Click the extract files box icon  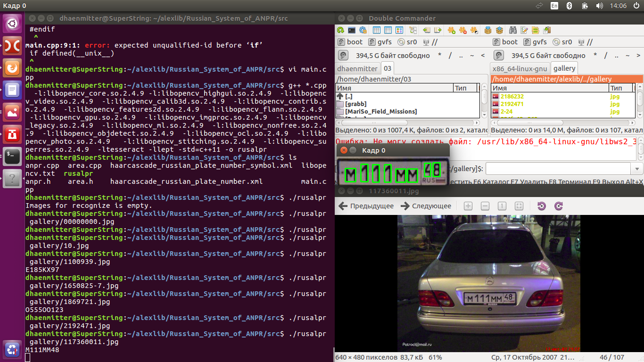coord(499,30)
